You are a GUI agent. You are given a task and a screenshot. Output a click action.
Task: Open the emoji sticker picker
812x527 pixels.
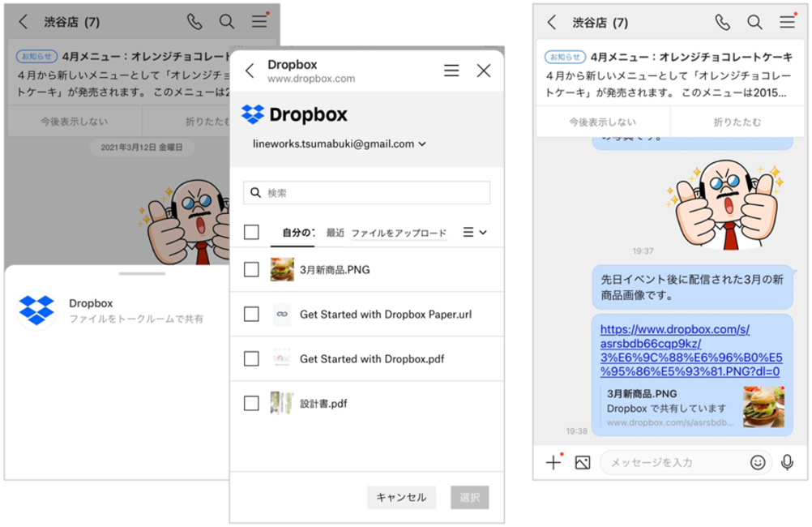coord(758,462)
